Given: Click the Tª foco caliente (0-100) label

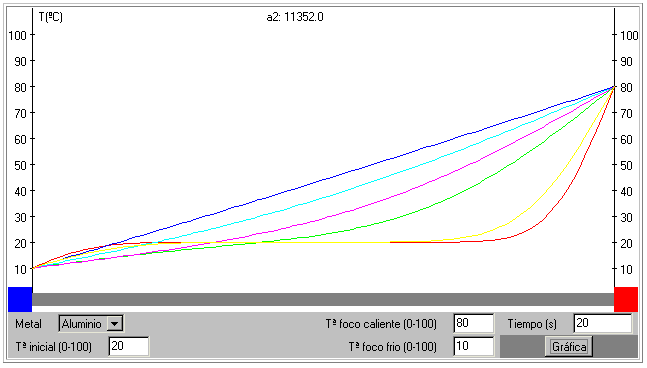Looking at the screenshot, I should coord(381,324).
